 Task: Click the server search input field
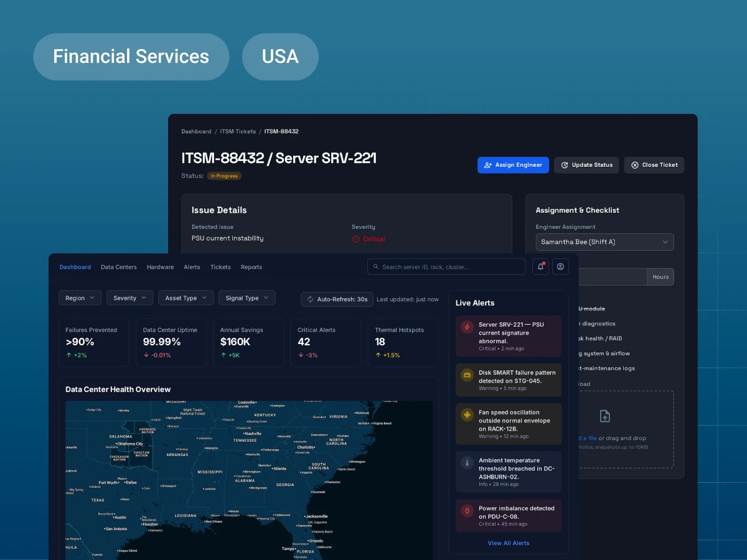446,266
